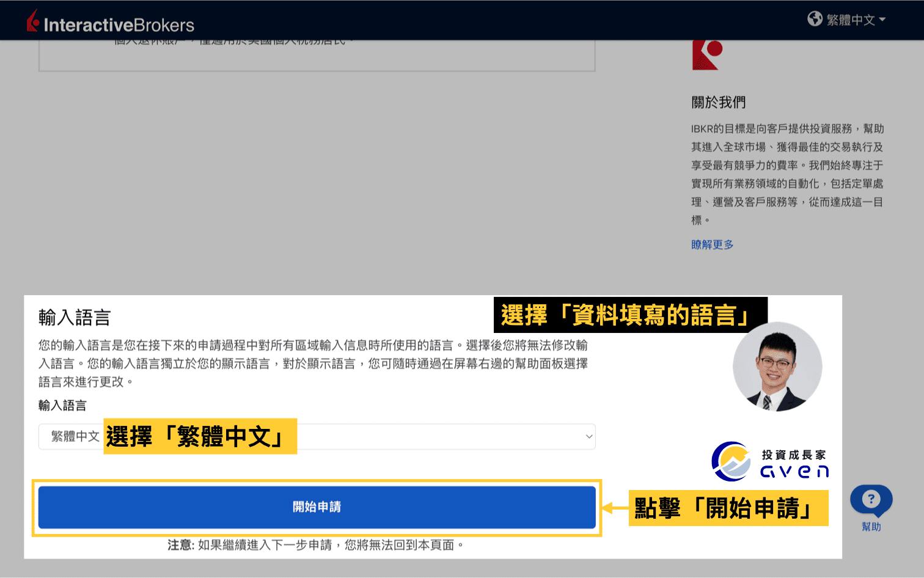This screenshot has height=578, width=924.
Task: Click the InteractiveBrokers logo in the header
Action: [x=110, y=20]
